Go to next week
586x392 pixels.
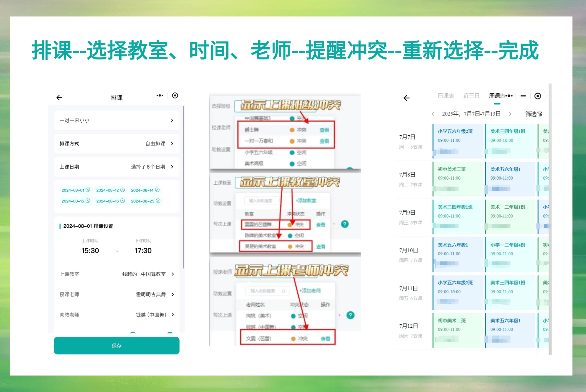point(510,114)
